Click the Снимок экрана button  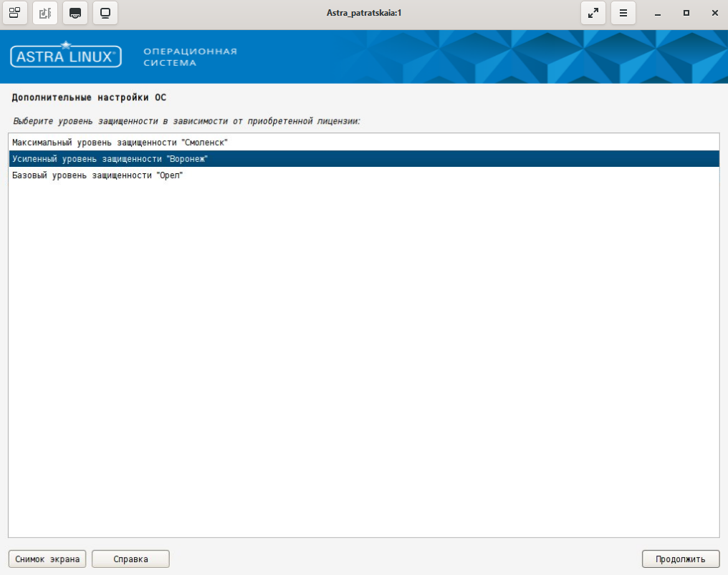[47, 559]
